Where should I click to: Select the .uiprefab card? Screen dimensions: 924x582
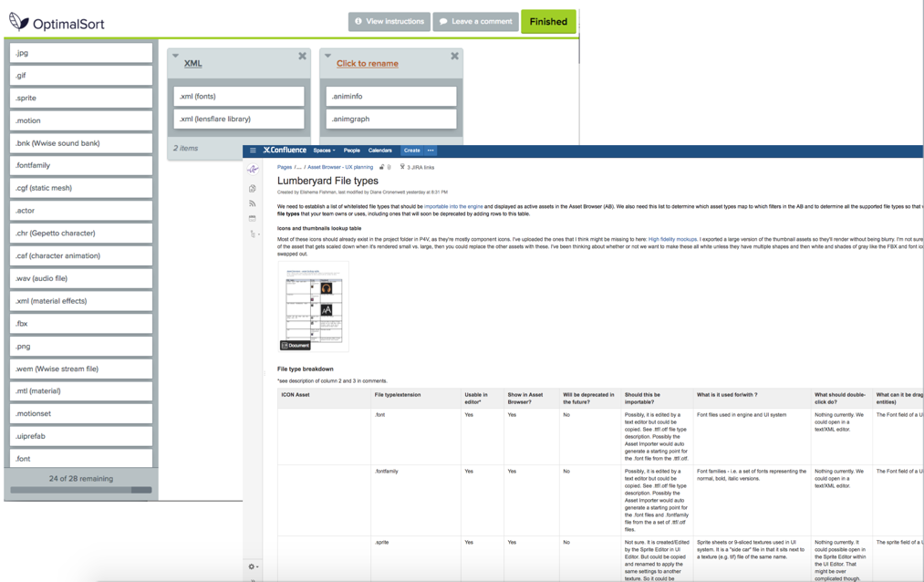point(81,436)
